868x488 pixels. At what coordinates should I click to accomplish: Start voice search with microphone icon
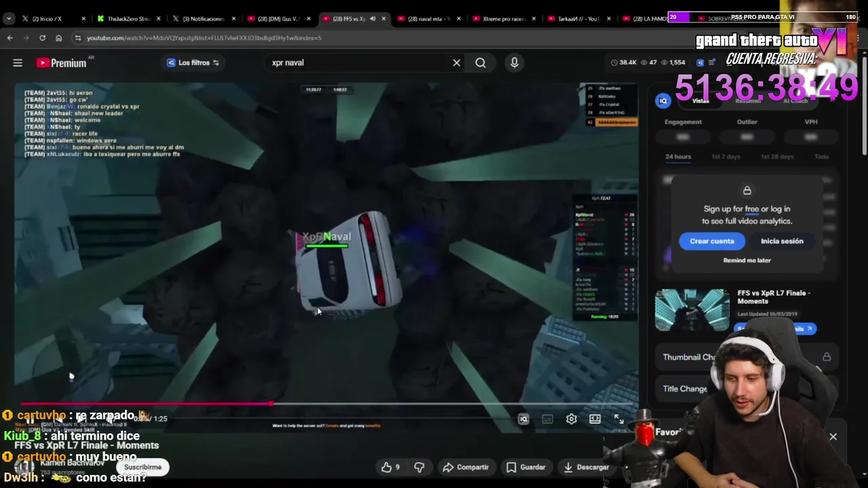pos(514,62)
